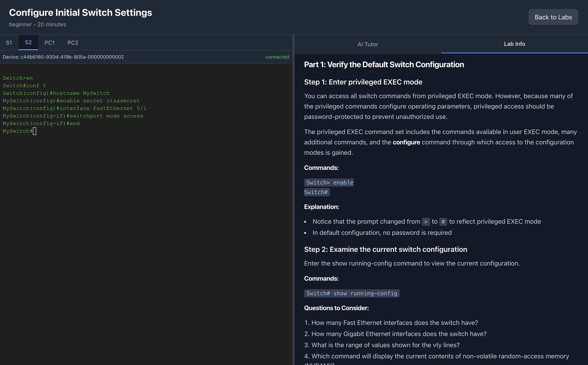Click the Device ID text line
588x365 pixels.
(63, 57)
